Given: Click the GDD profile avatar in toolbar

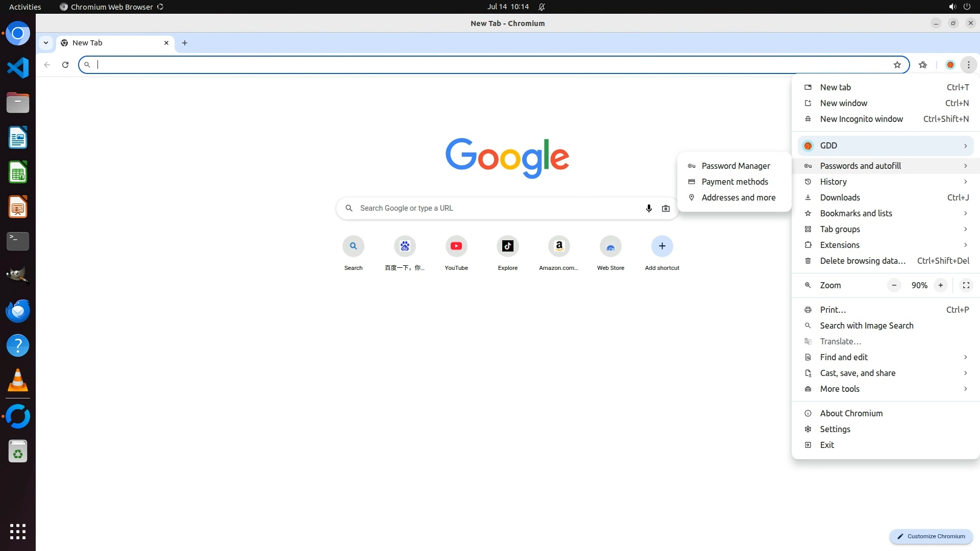Looking at the screenshot, I should click(950, 65).
